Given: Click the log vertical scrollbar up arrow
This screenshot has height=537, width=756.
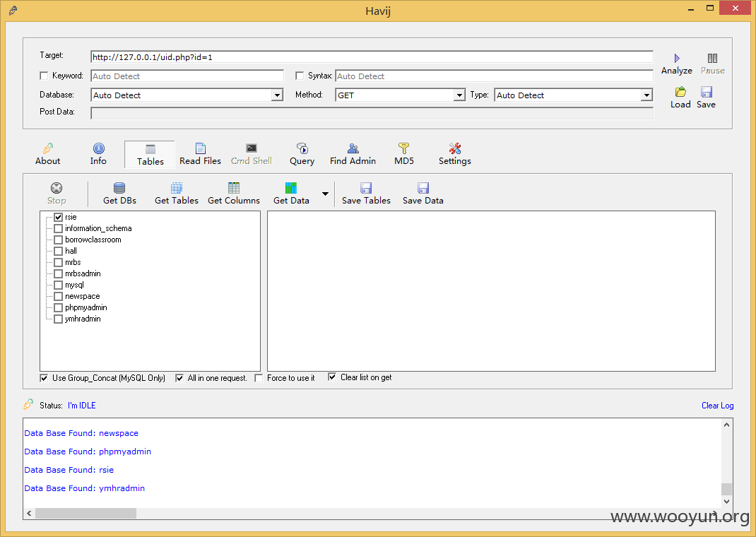Looking at the screenshot, I should [726, 425].
